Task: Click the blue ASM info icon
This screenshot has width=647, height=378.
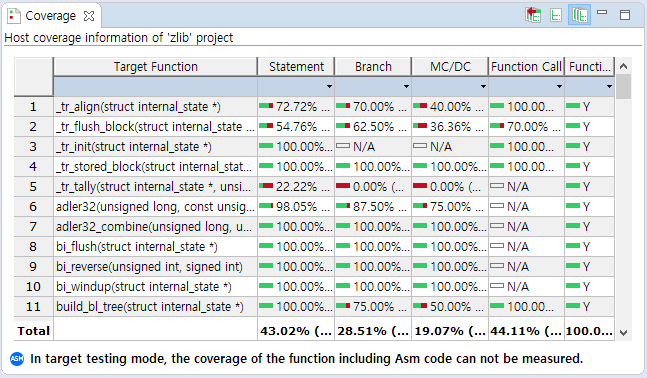Action: [x=17, y=359]
